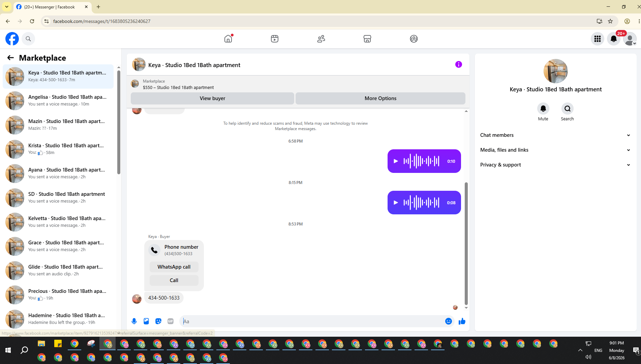This screenshot has height=364, width=641.
Task: Click the back arrow beside Marketplace
Action: pos(10,58)
